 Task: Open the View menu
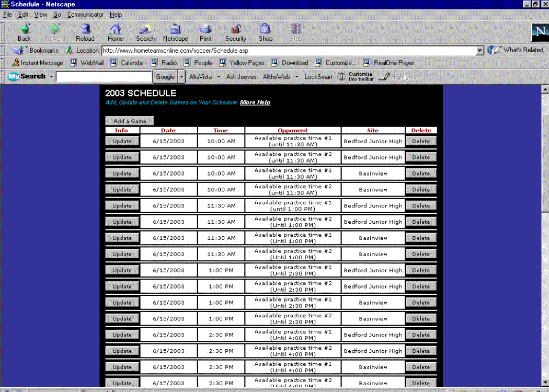[41, 15]
